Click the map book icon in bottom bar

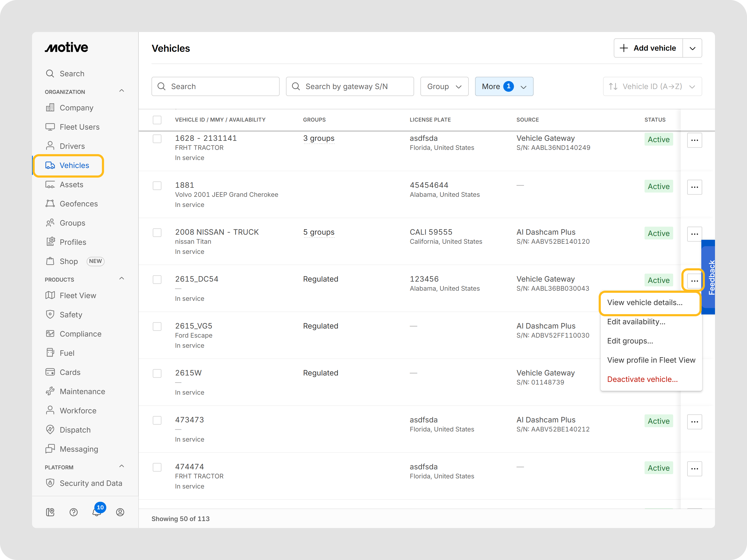coord(50,512)
